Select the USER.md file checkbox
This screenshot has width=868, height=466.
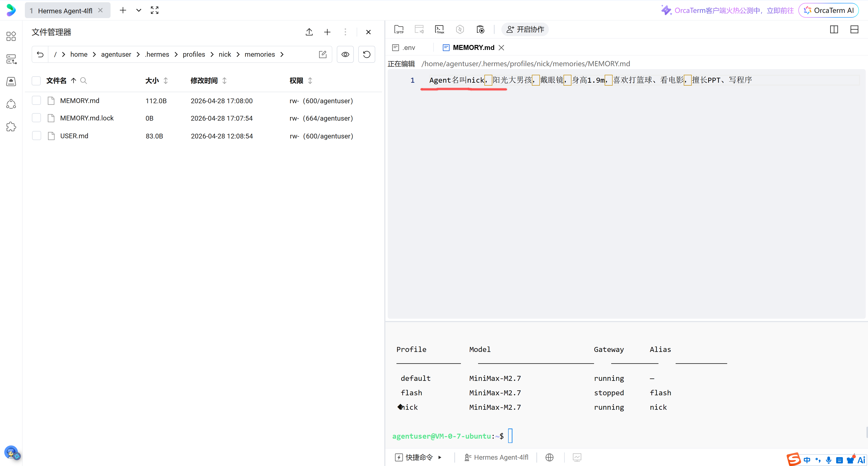(x=36, y=136)
